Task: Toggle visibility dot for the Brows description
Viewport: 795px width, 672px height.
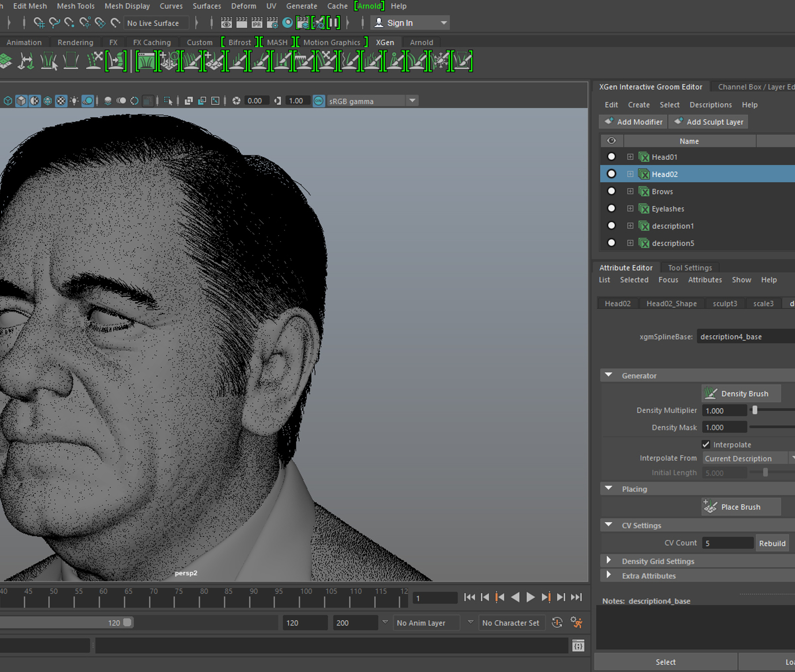Action: 611,191
